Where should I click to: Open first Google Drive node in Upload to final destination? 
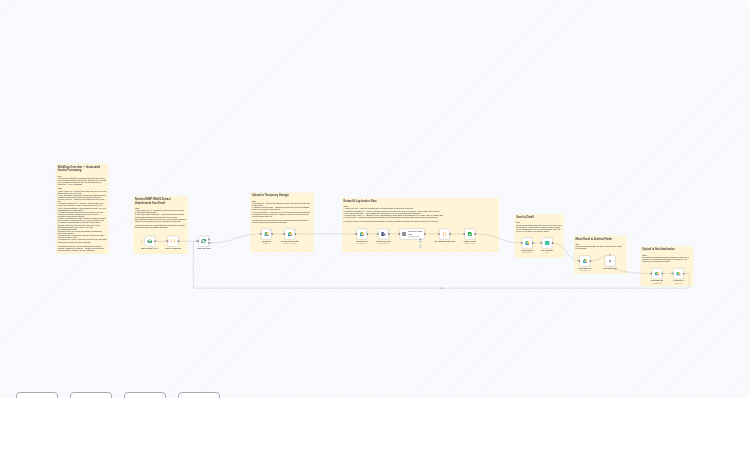[x=657, y=273]
